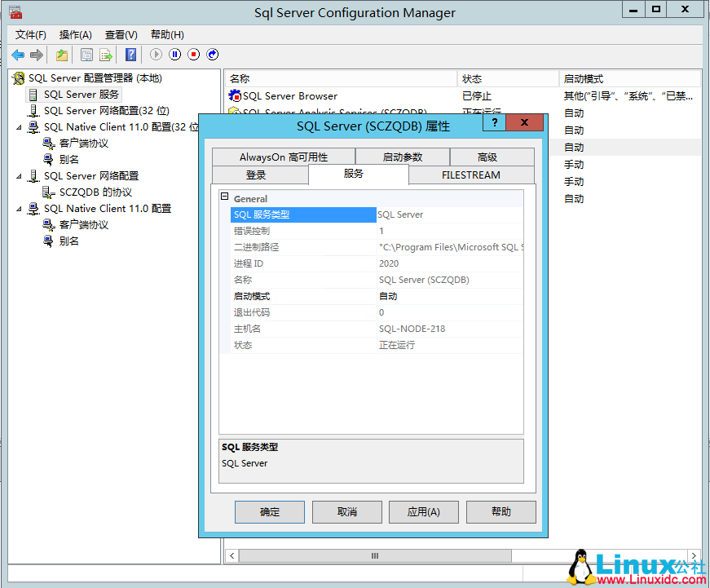The image size is (710, 588).
Task: Click the Start service (play) toolbar icon
Action: (x=155, y=55)
